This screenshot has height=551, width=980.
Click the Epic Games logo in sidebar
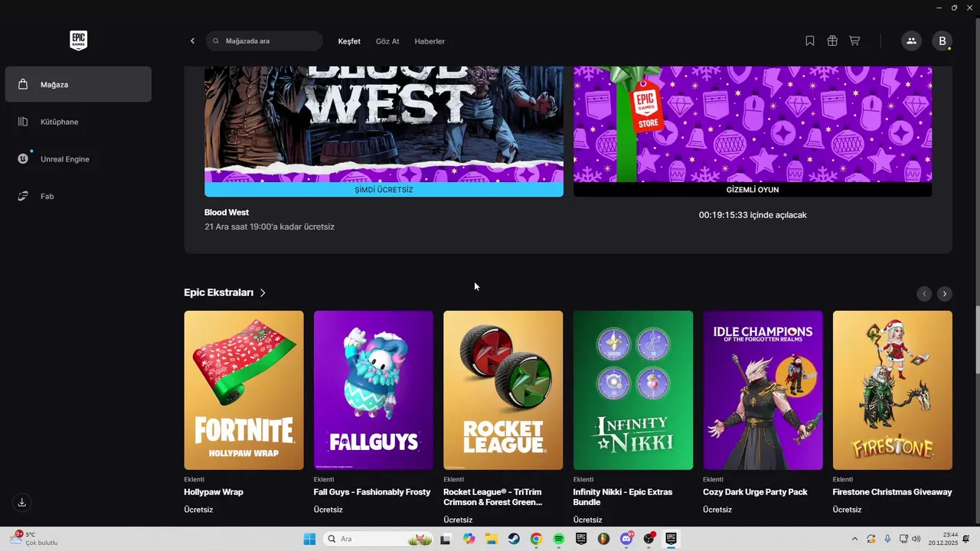[78, 41]
